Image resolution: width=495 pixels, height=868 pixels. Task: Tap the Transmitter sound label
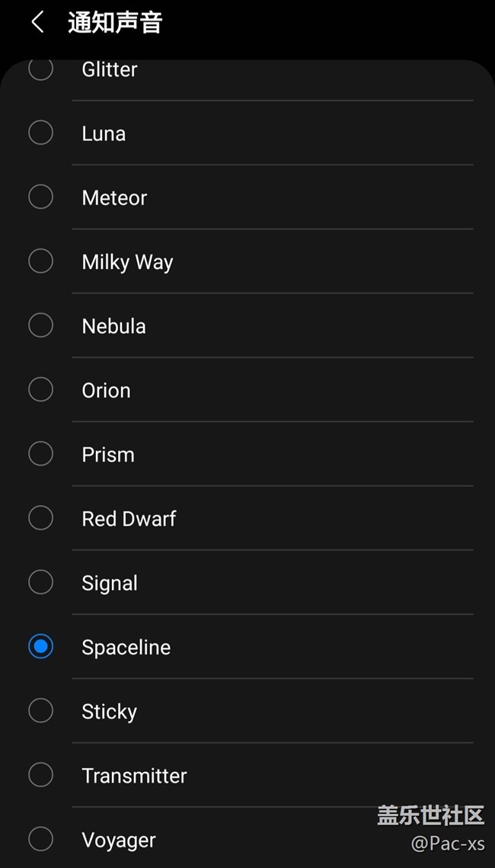tap(134, 776)
